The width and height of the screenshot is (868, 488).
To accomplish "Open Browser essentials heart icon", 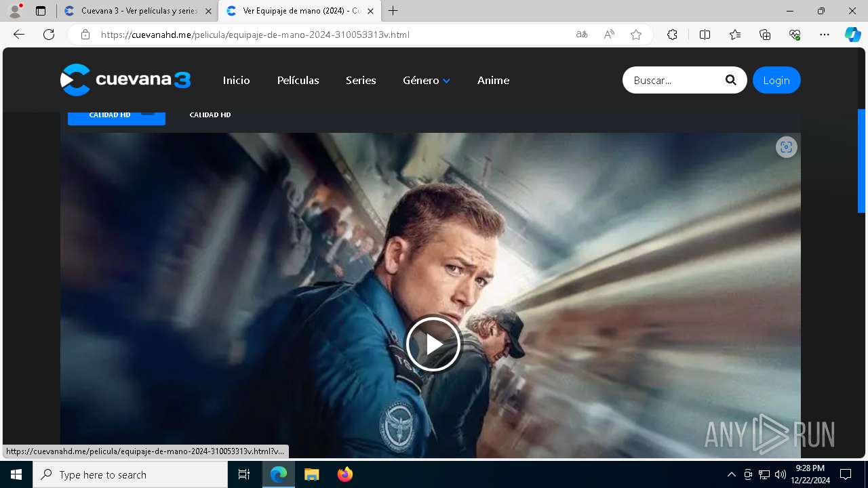I will [795, 35].
